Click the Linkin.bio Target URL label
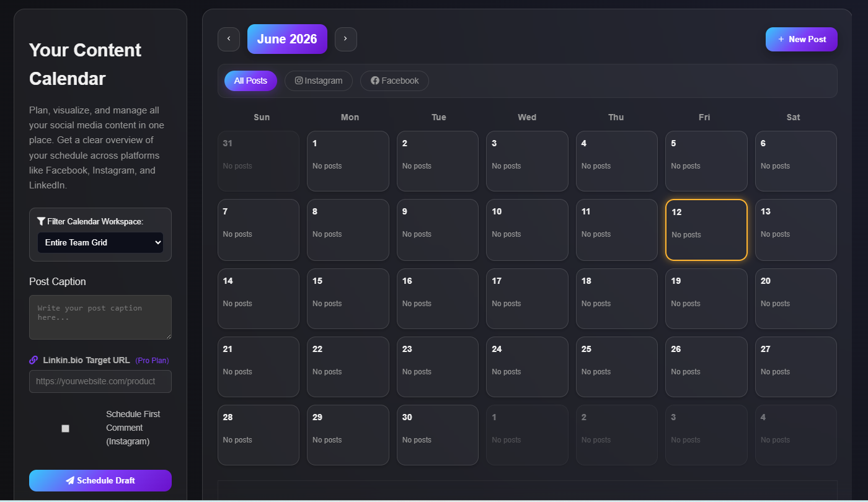Screen dimensions: 868x502 86,360
